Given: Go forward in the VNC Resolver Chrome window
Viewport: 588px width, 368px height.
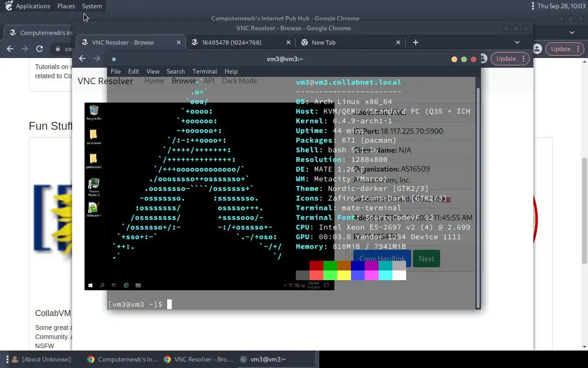Looking at the screenshot, I should (x=97, y=58).
